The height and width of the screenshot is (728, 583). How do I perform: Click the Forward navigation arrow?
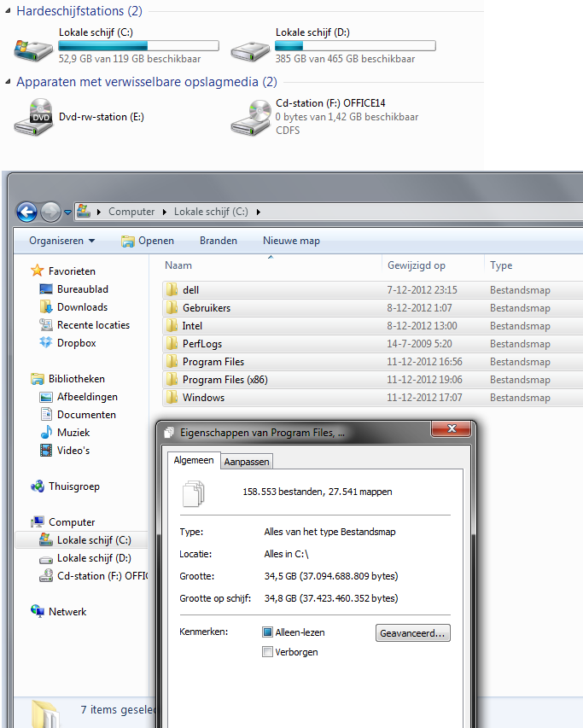pos(50,213)
